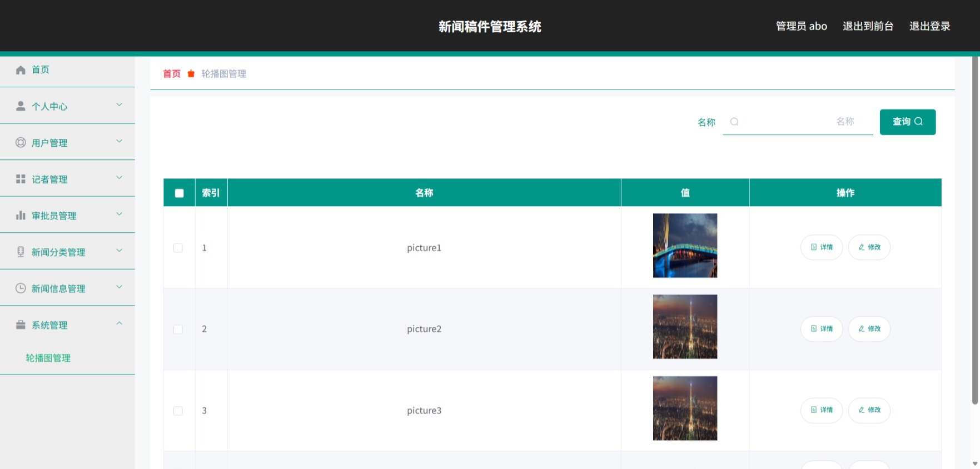
Task: Open the 个人中心 menu item
Action: point(67,106)
